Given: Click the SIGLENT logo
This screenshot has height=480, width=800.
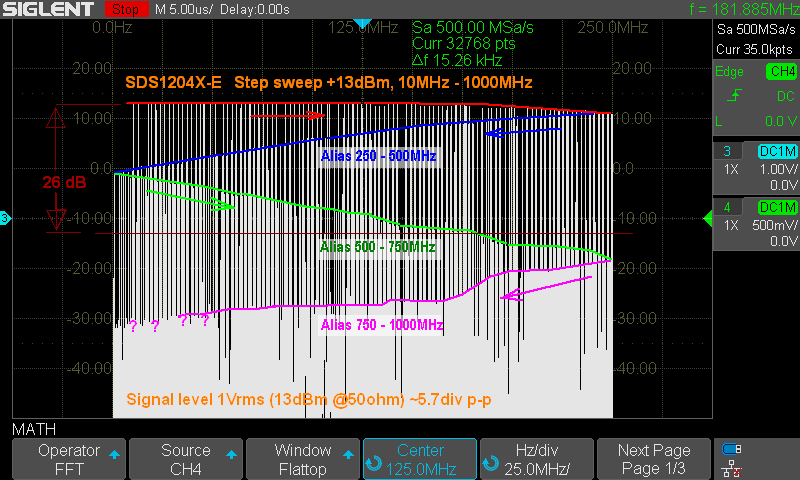Looking at the screenshot, I should pos(48,9).
